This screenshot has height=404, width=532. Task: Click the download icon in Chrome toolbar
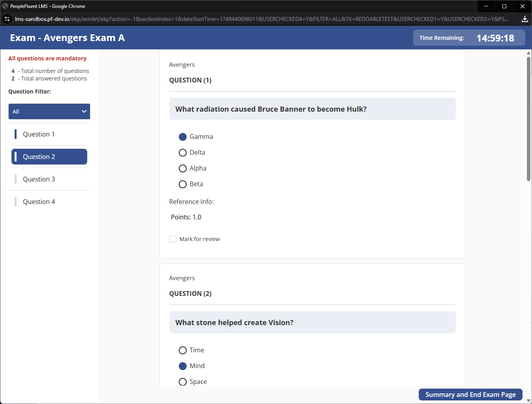click(x=525, y=19)
